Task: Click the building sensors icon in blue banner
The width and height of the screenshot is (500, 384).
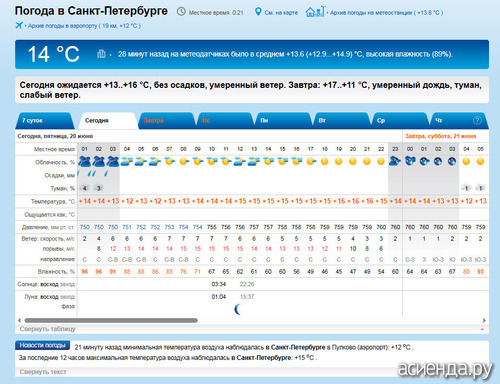Action: click(101, 54)
